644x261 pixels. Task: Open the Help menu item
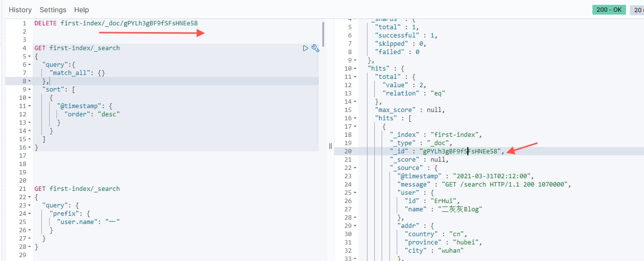click(x=82, y=10)
